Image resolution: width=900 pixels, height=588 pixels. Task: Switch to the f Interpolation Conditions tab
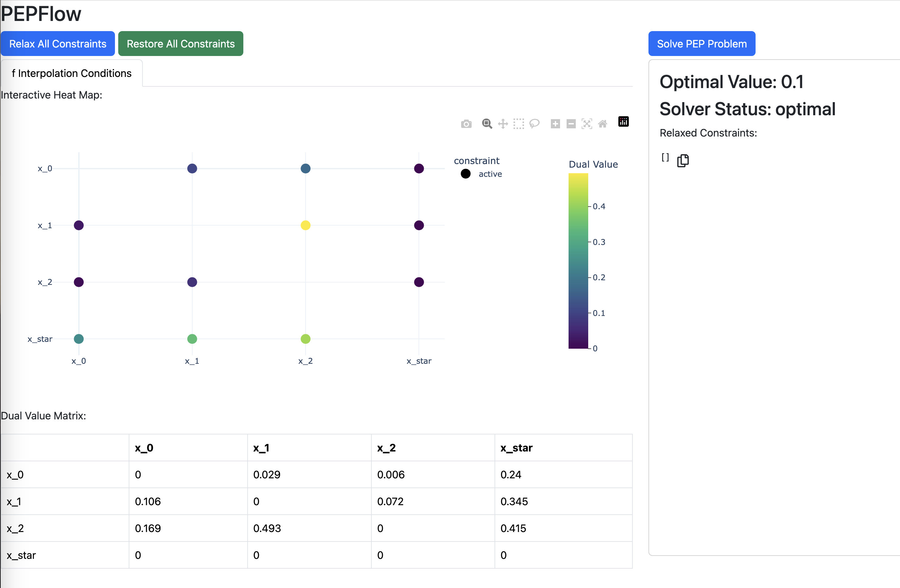[71, 73]
